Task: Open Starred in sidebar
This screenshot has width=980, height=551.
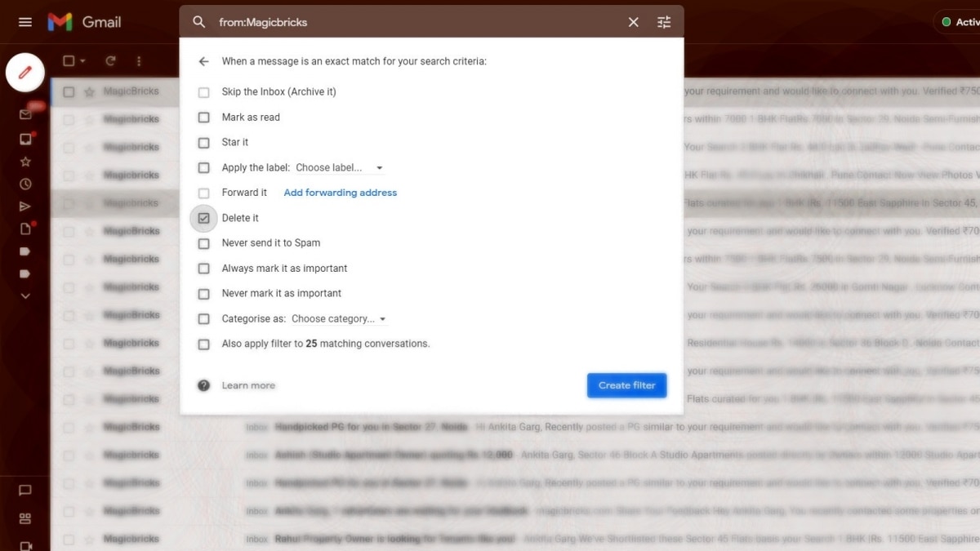Action: point(25,162)
